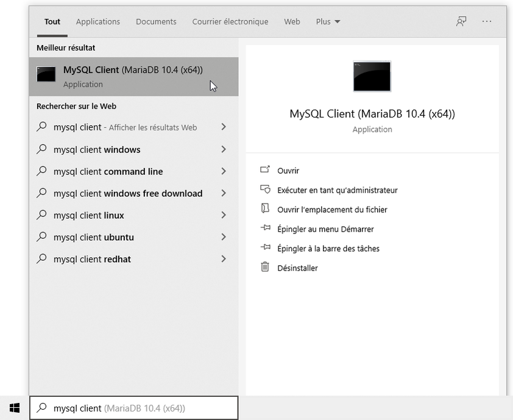Choose Exécuter en tant qu'administrateur
The height and width of the screenshot is (420, 513).
pos(338,190)
